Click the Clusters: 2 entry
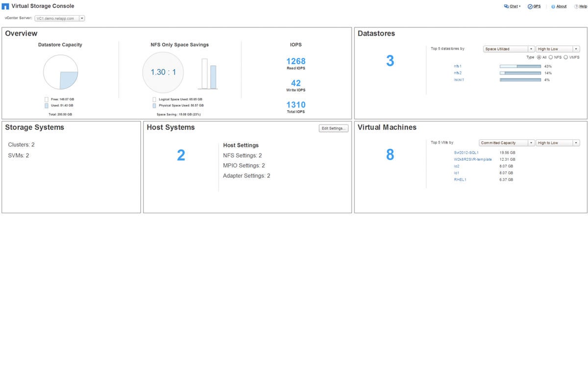This screenshot has width=588, height=392. click(x=22, y=145)
